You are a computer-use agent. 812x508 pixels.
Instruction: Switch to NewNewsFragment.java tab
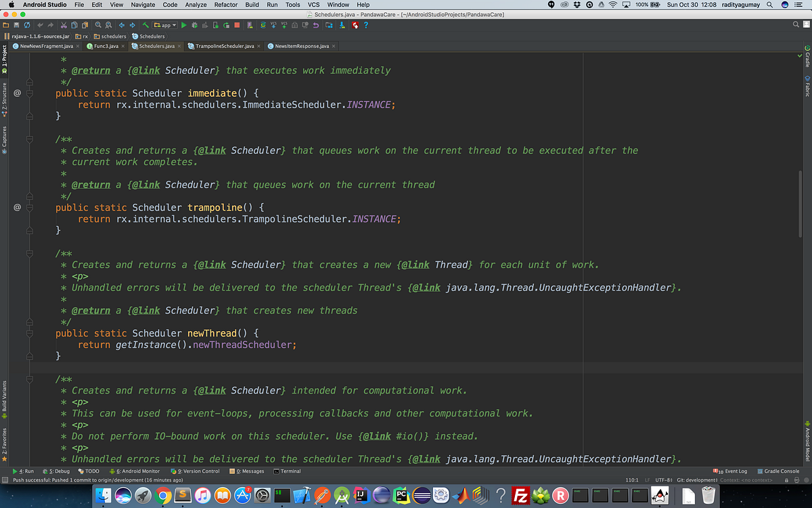46,46
